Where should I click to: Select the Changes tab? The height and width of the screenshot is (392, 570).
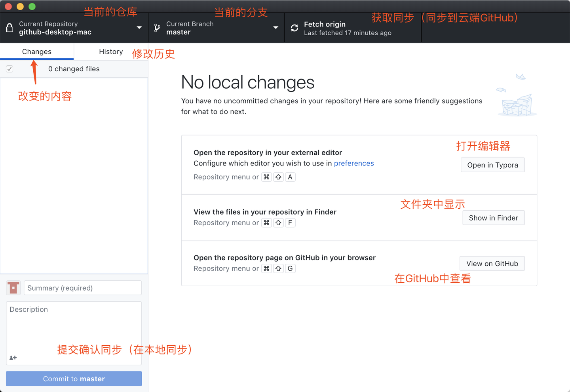36,51
